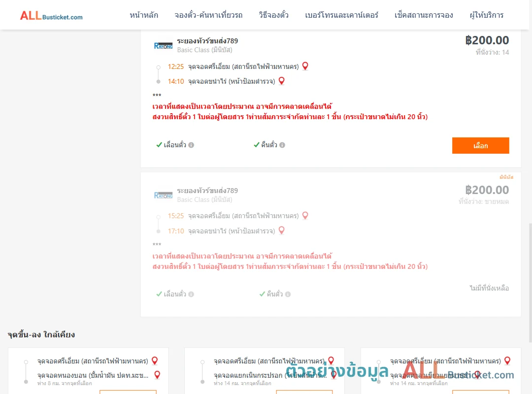Click info icon next to เลื่อนตั๋ว on 12:25 trip
532x394 pixels.
point(191,145)
